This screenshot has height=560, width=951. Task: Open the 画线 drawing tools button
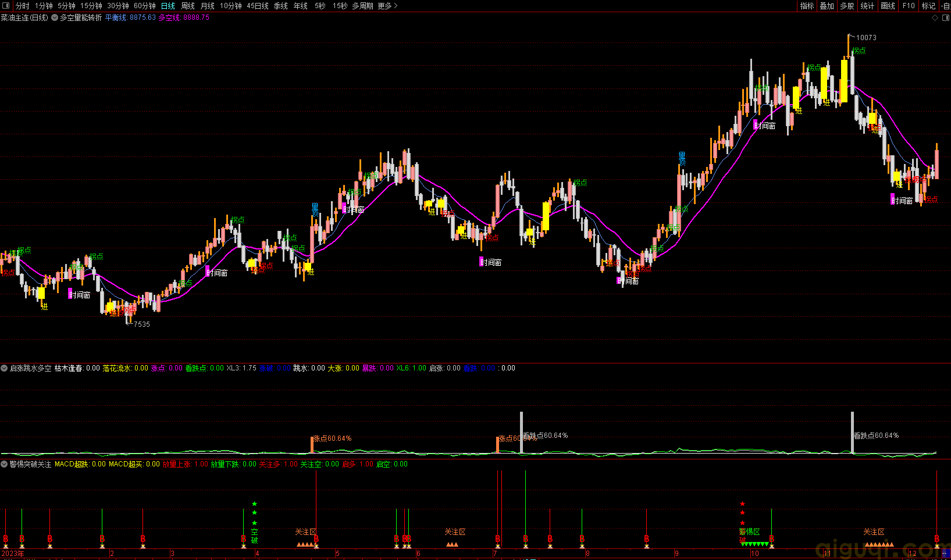[888, 6]
